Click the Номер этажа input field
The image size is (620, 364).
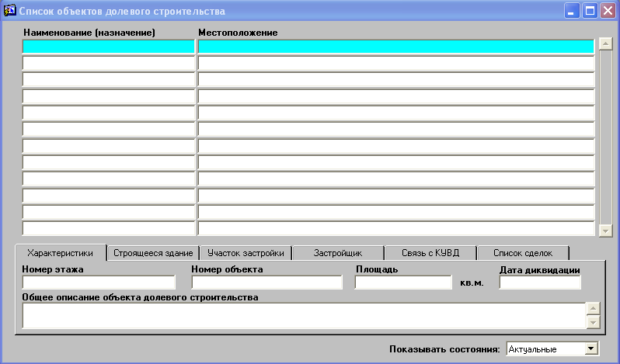99,283
